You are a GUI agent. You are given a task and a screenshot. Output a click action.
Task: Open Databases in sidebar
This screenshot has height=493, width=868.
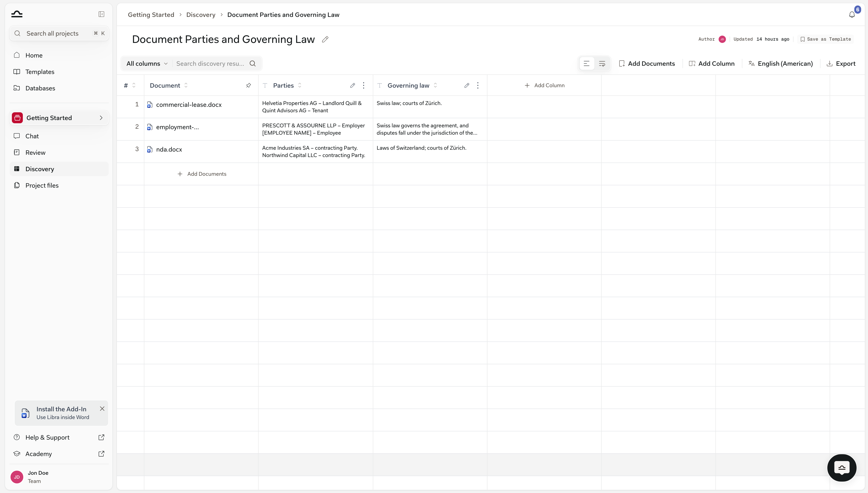pyautogui.click(x=59, y=88)
